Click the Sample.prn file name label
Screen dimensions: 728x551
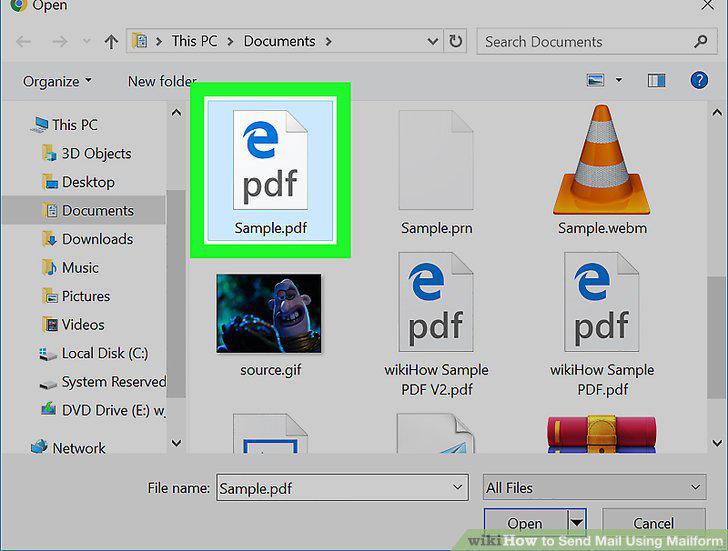pyautogui.click(x=436, y=228)
